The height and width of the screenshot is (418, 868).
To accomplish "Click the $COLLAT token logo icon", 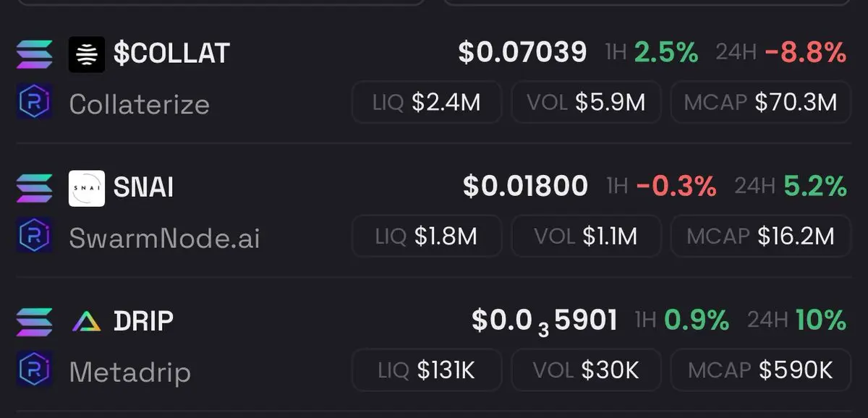I will tap(87, 54).
